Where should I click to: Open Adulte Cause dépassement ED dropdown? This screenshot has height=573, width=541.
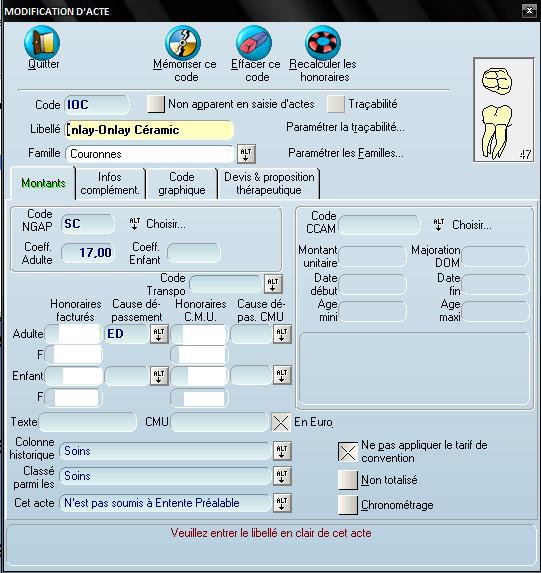159,334
